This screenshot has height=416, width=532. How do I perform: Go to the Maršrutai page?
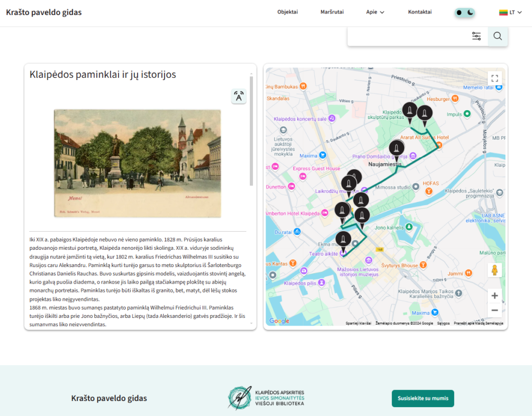click(x=332, y=12)
